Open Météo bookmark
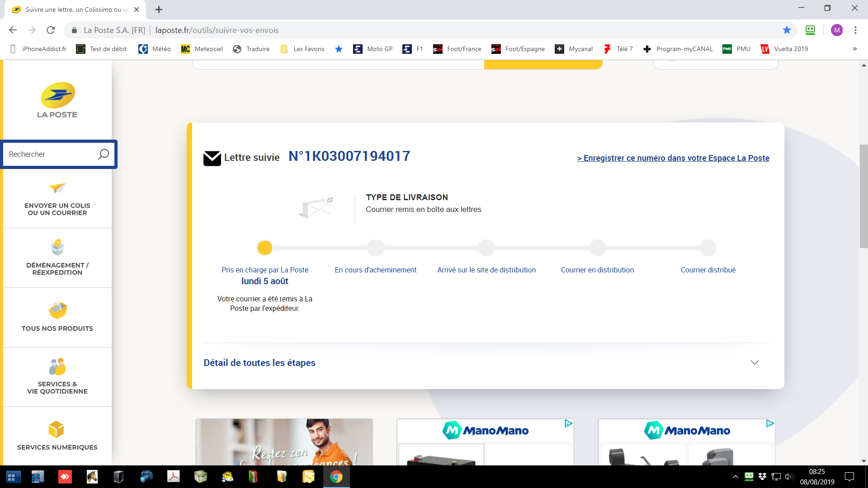 [x=155, y=49]
